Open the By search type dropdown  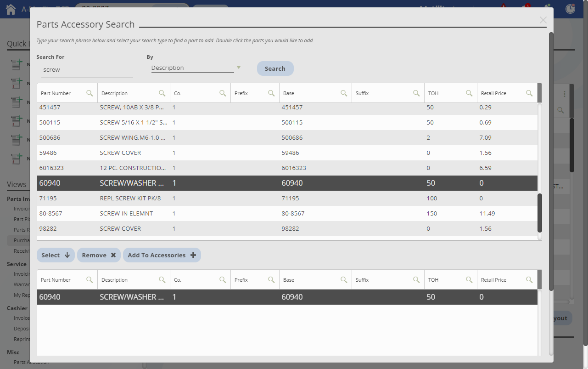click(x=196, y=68)
